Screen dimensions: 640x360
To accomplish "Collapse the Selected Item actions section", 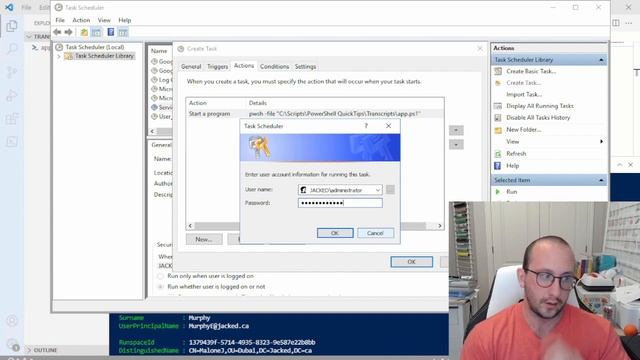I will 601,180.
